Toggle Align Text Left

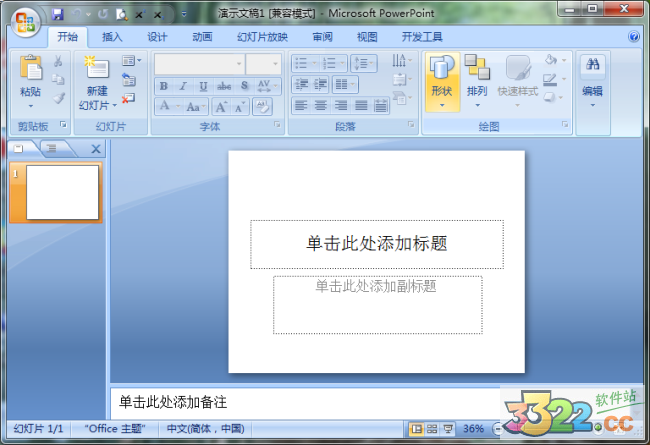[301, 106]
